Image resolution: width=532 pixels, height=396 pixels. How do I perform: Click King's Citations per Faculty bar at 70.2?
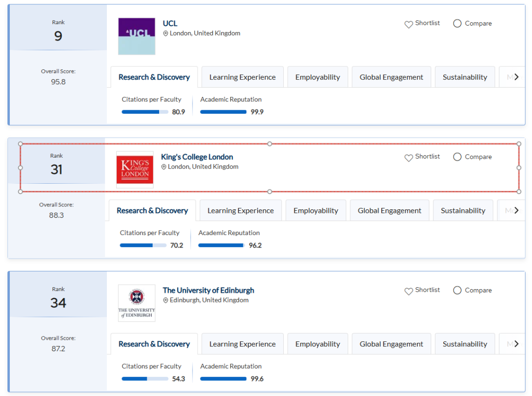click(x=143, y=245)
